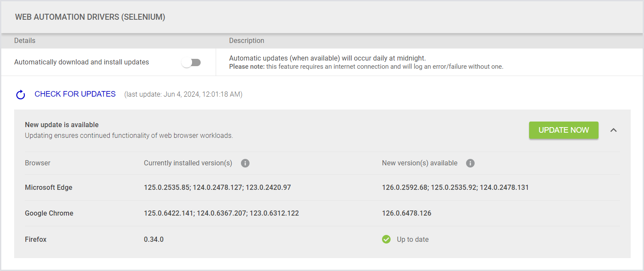Click the Web Automation Drivers (Selenium) header
The image size is (644, 271).
(x=90, y=17)
